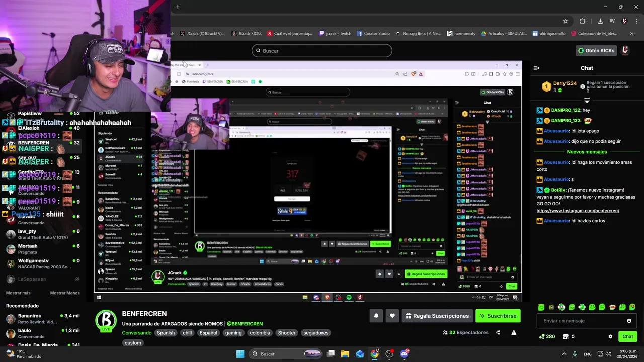The width and height of the screenshot is (644, 362).
Task: Show hidden system tray icons chevron
Action: click(x=563, y=354)
